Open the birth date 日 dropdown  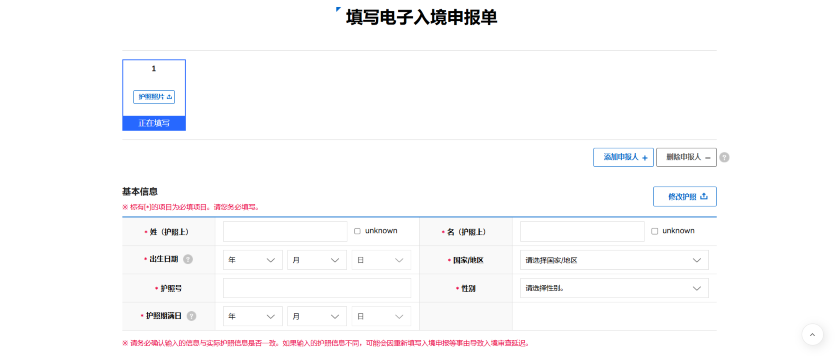click(381, 260)
